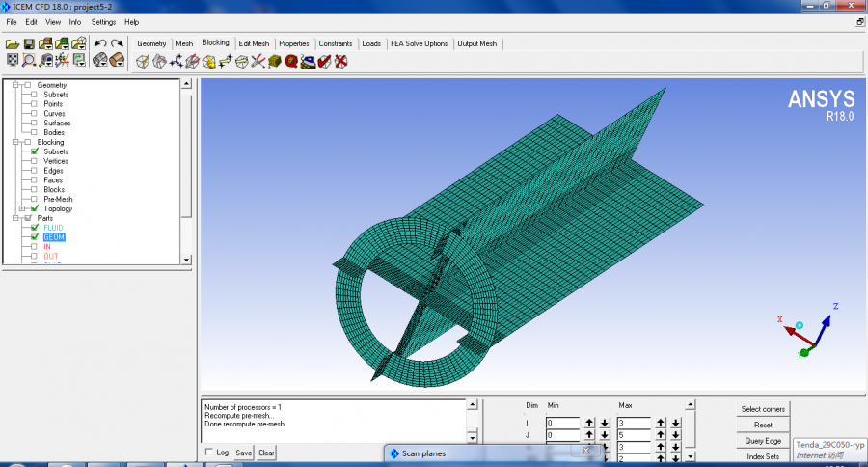Click the Save Project floppy icon
Screen dimensions: 868x467
[x=29, y=43]
